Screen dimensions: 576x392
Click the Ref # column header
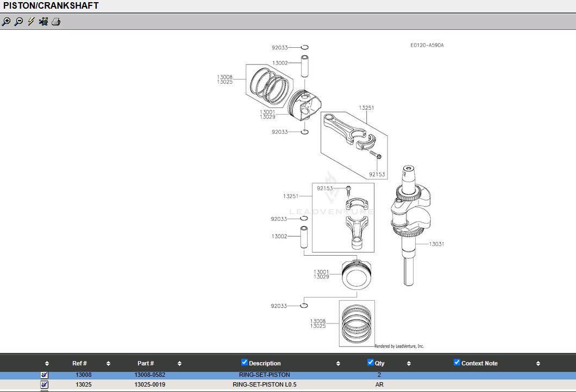(x=79, y=363)
